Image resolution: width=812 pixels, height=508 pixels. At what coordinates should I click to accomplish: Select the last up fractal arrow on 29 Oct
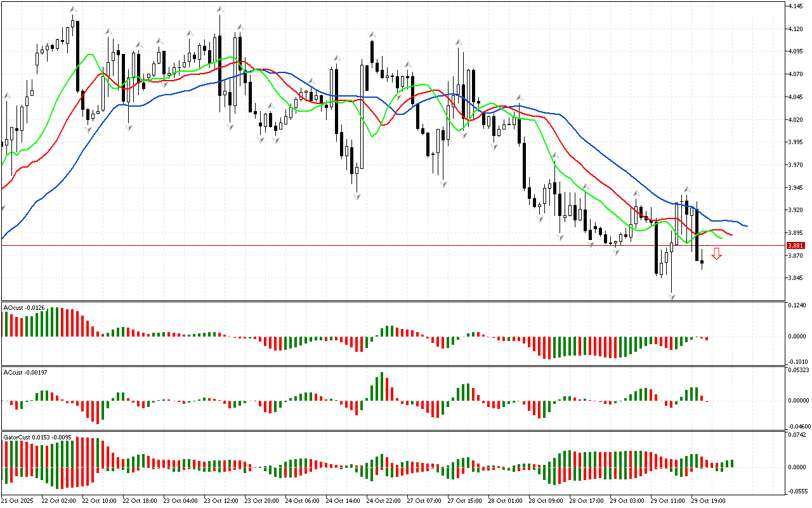coord(686,190)
